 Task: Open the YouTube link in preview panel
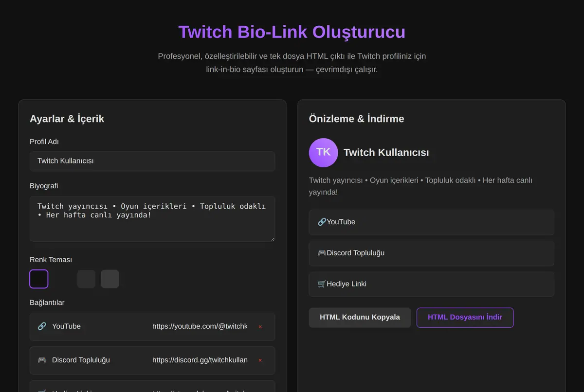[431, 222]
